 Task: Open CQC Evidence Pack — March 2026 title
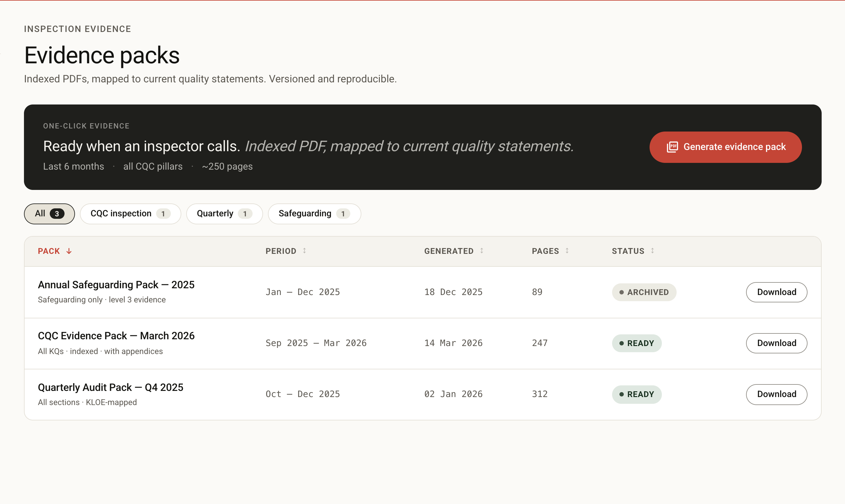(x=116, y=336)
